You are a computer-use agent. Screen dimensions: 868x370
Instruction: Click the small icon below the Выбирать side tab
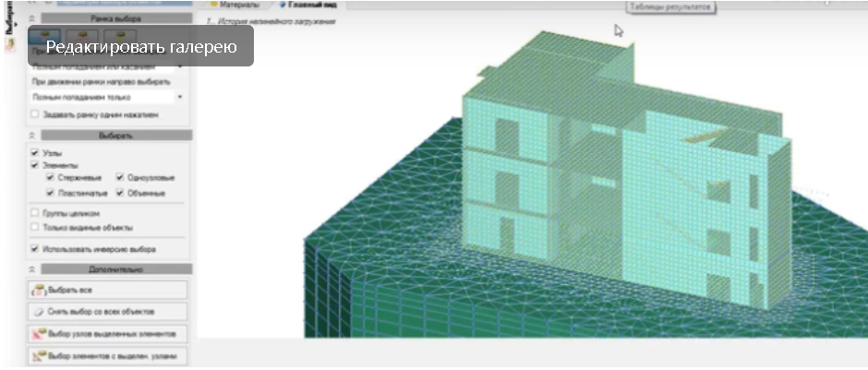pyautogui.click(x=9, y=46)
